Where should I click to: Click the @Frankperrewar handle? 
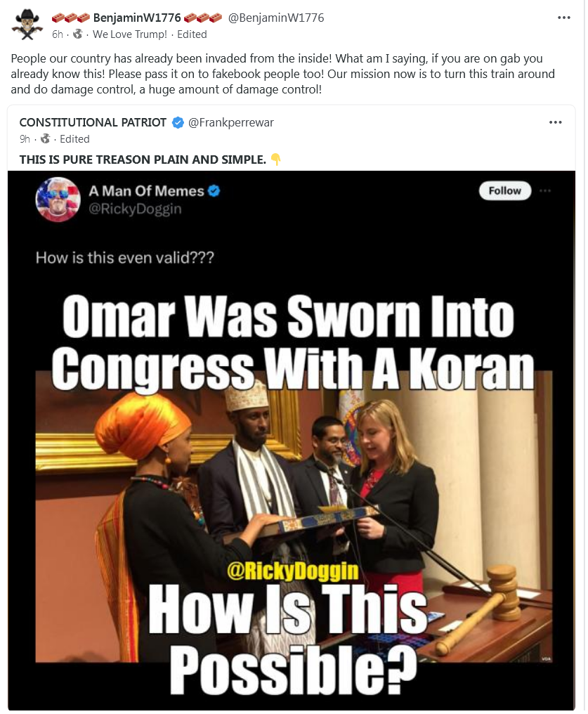pyautogui.click(x=230, y=122)
